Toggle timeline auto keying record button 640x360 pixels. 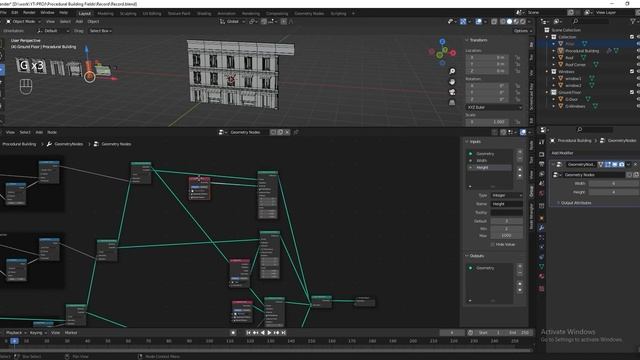click(233, 333)
